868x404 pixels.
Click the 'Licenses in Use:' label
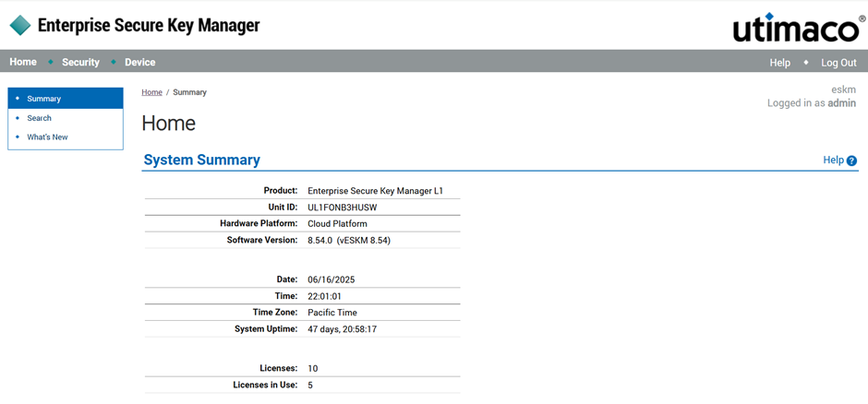[265, 386]
